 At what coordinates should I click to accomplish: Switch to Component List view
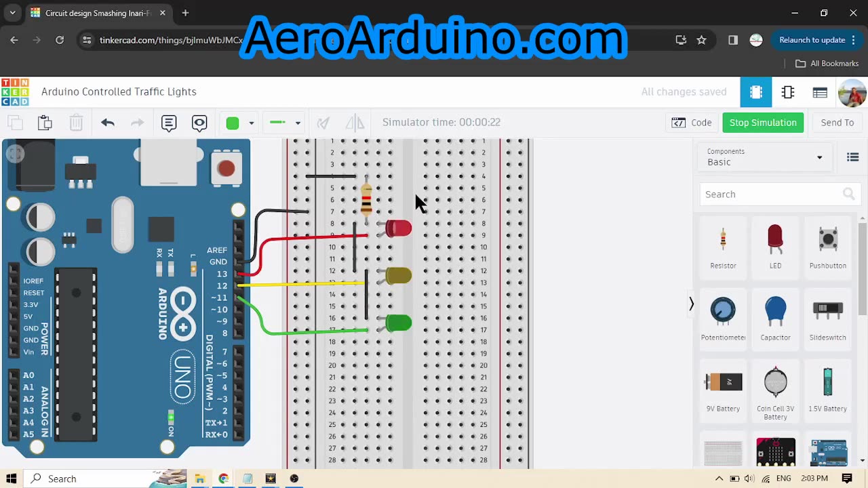coord(820,92)
